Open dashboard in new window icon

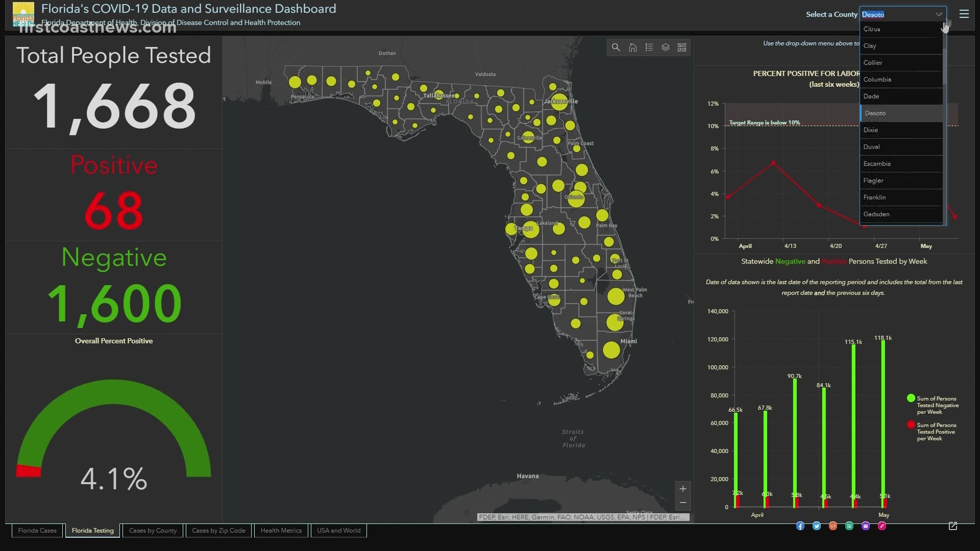point(953,526)
